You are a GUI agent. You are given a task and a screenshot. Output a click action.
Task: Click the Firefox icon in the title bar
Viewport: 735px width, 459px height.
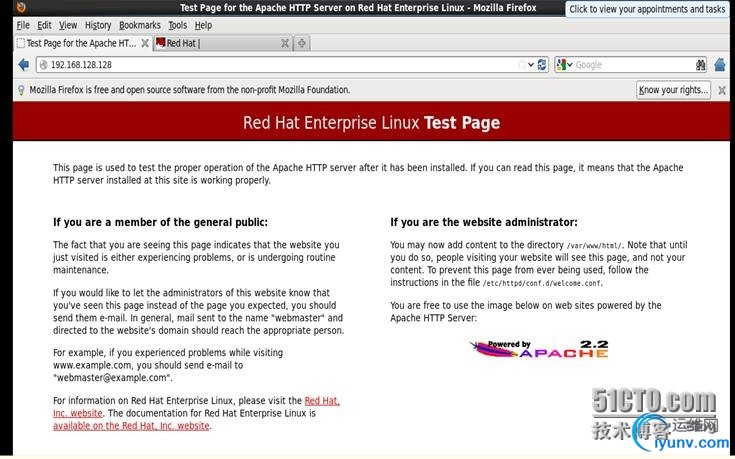pyautogui.click(x=22, y=7)
